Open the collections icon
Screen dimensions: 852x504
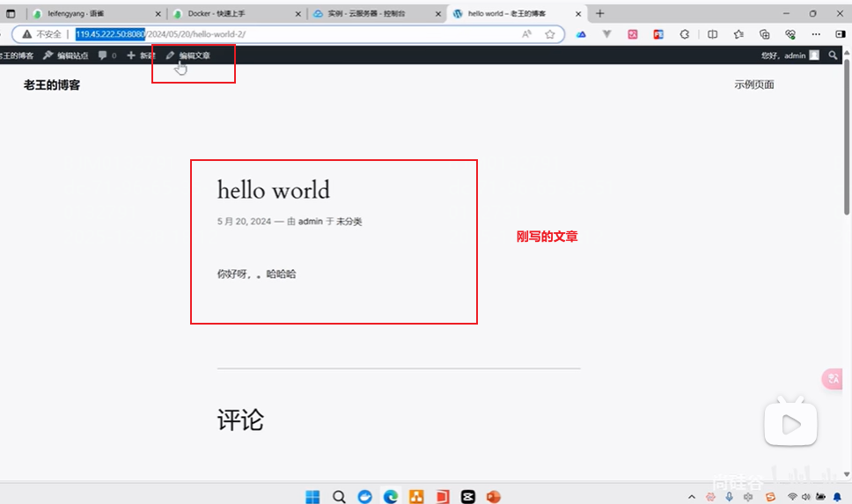(765, 34)
